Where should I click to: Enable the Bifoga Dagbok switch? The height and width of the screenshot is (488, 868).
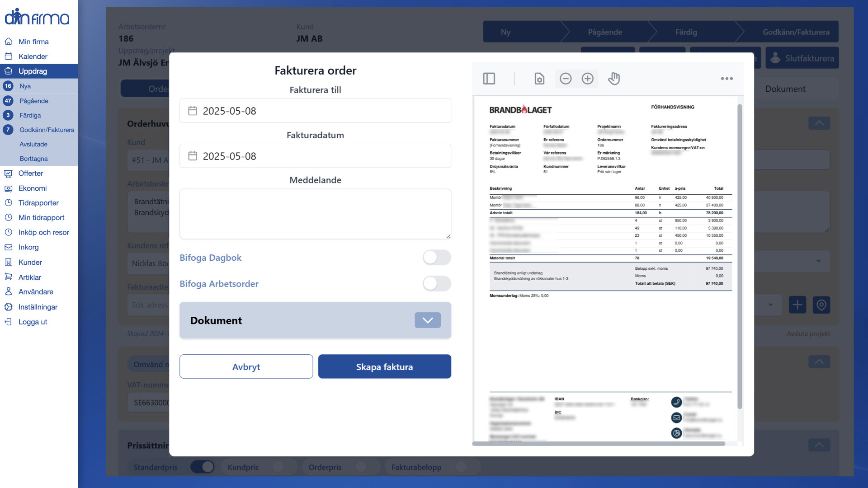pos(436,258)
